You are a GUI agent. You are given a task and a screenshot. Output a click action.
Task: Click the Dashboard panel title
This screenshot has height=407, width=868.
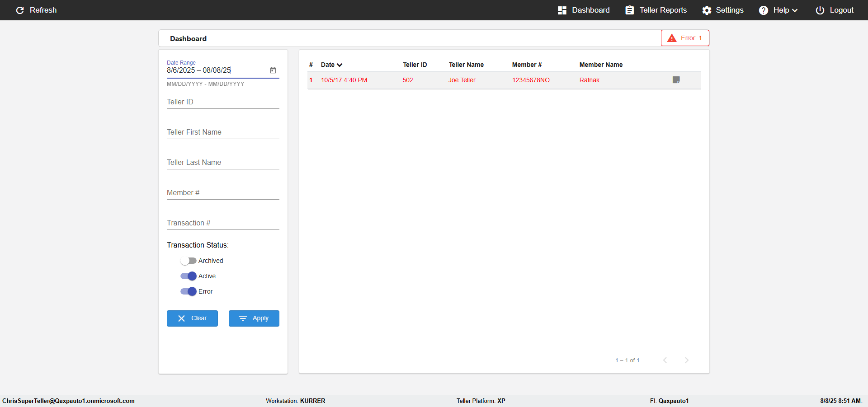click(188, 38)
